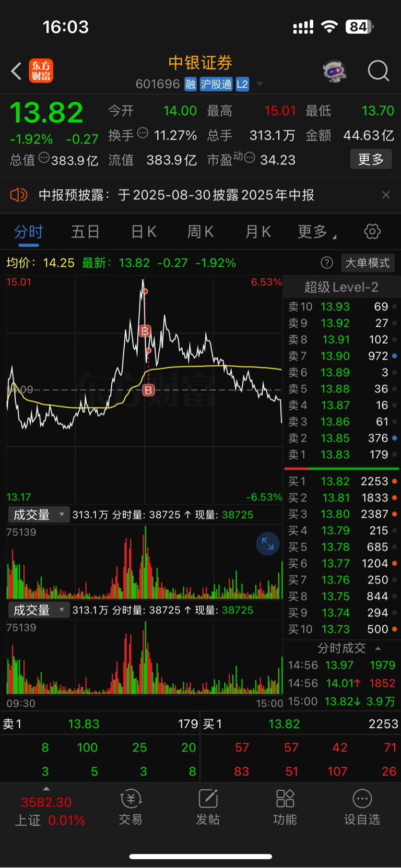This screenshot has height=868, width=401.
Task: Tap lower red B marker on chart
Action: pos(148,390)
